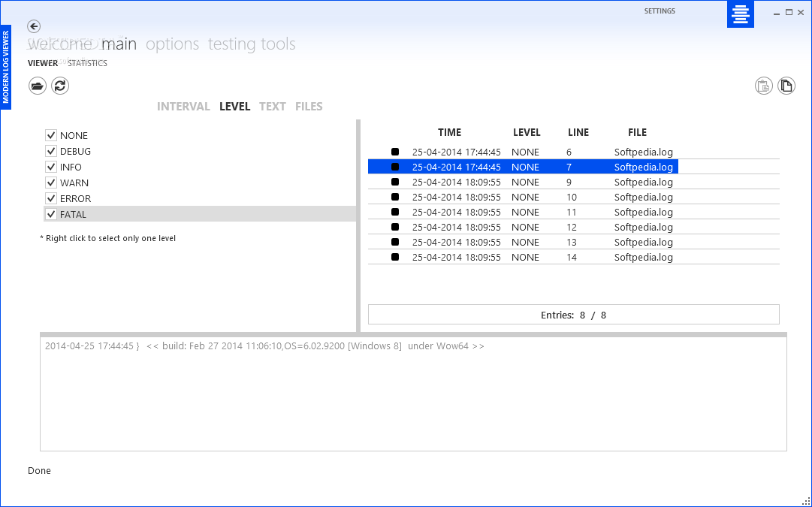Click the black marker on line 6 row
Viewport: 812px width, 507px height.
395,152
